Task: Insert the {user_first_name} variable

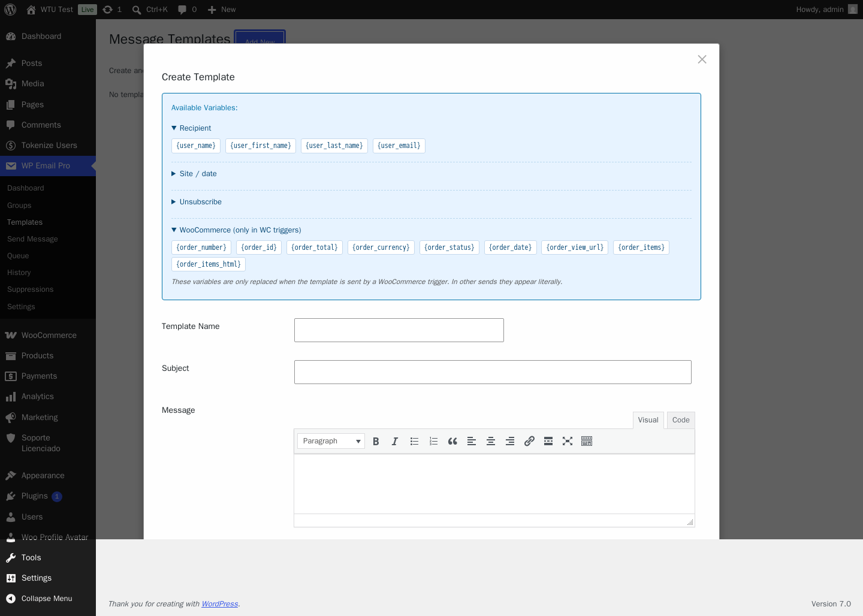Action: click(x=261, y=146)
